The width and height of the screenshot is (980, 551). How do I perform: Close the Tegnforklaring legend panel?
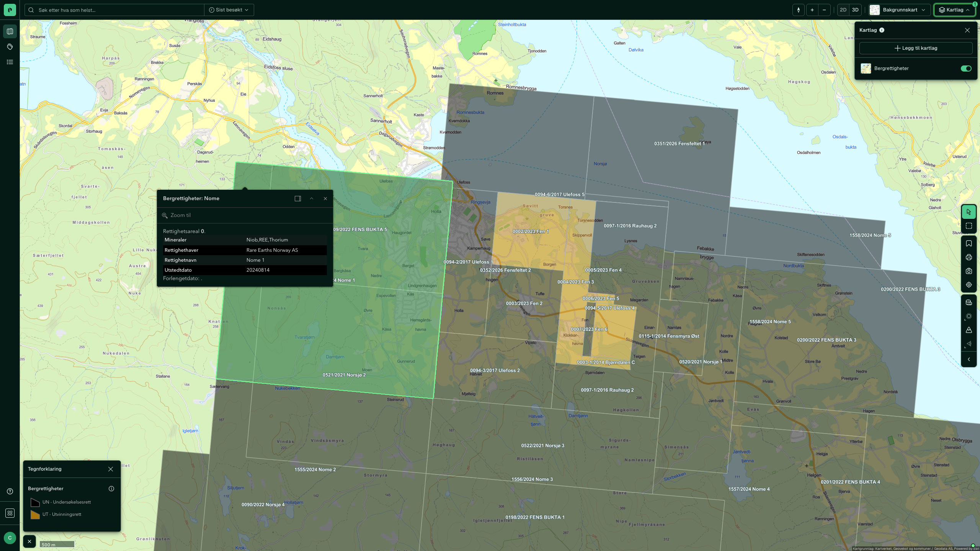tap(111, 469)
